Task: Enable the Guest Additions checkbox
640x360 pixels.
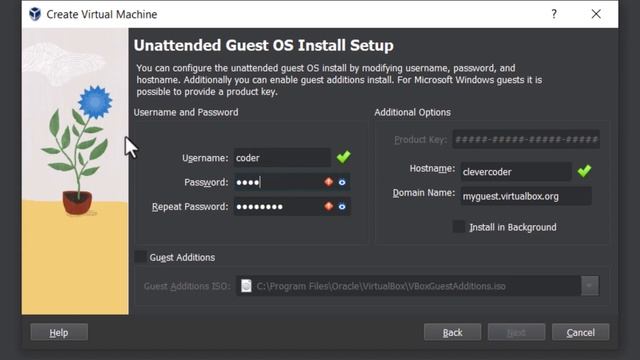Action: click(141, 257)
